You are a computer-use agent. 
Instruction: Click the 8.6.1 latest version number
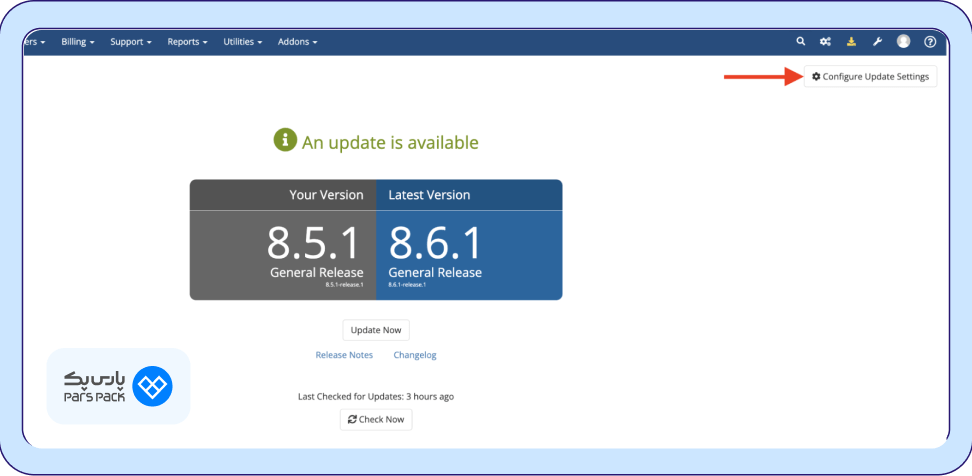(x=435, y=243)
